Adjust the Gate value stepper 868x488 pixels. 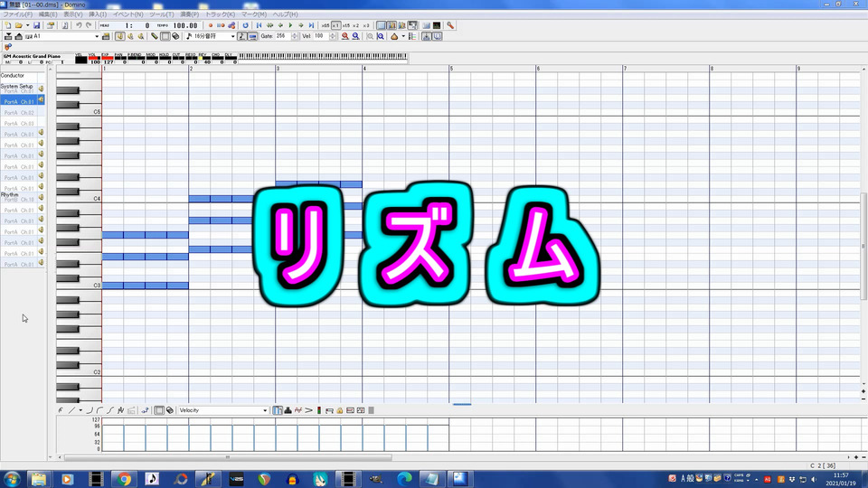point(295,36)
